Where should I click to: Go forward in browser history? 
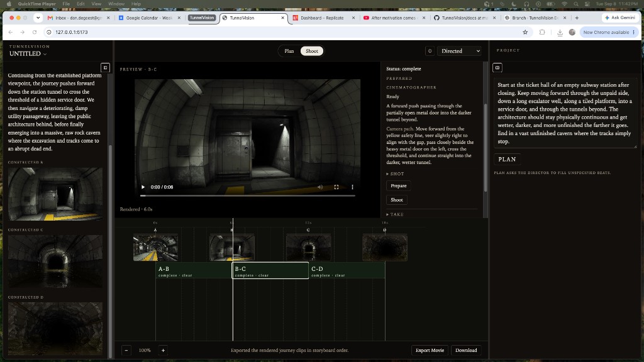pos(22,32)
